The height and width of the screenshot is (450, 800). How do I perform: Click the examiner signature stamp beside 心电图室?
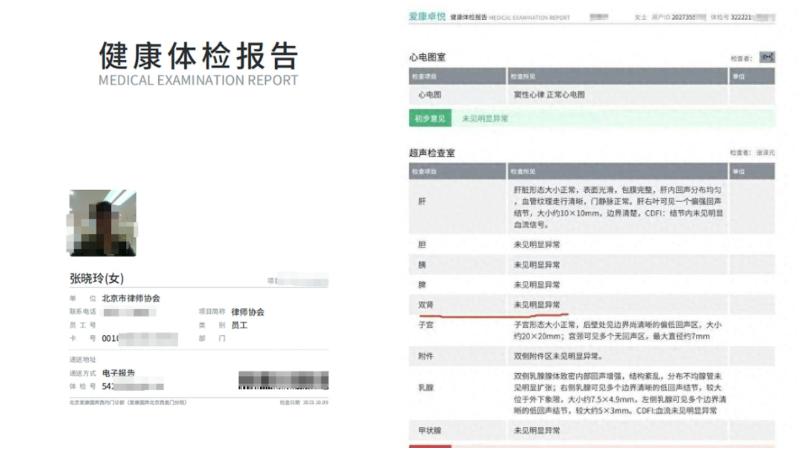[767, 58]
